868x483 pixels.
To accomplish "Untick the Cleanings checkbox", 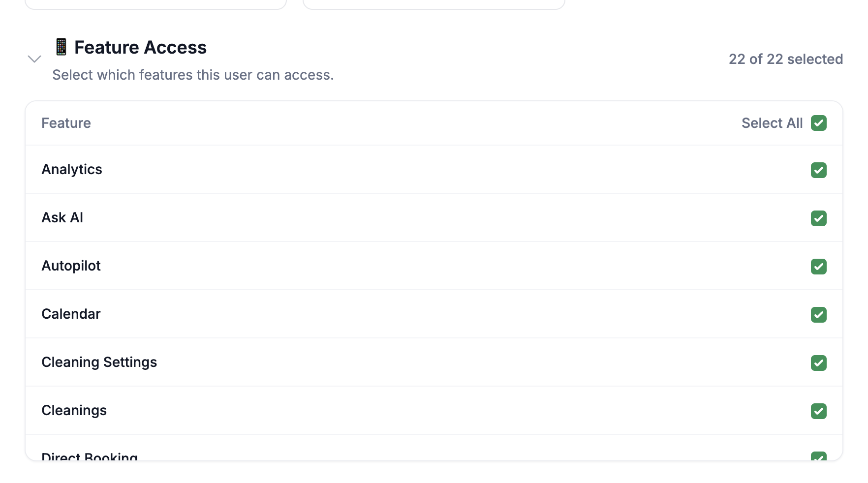I will (x=818, y=411).
